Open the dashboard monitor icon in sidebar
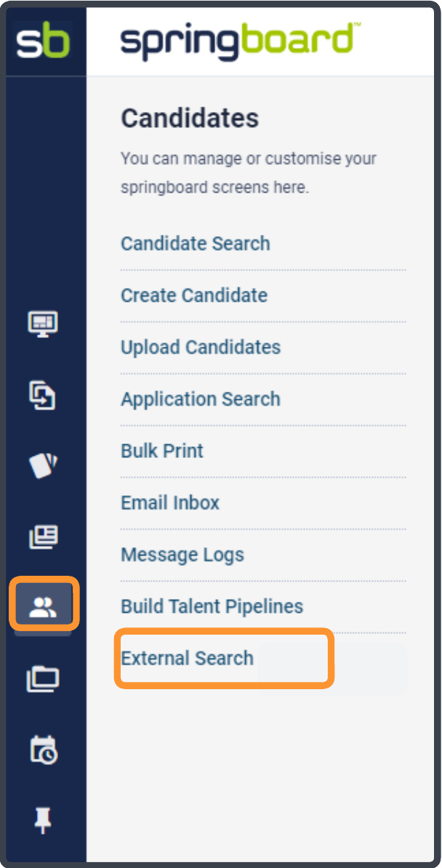Screen dimensions: 442x868 (x=43, y=323)
